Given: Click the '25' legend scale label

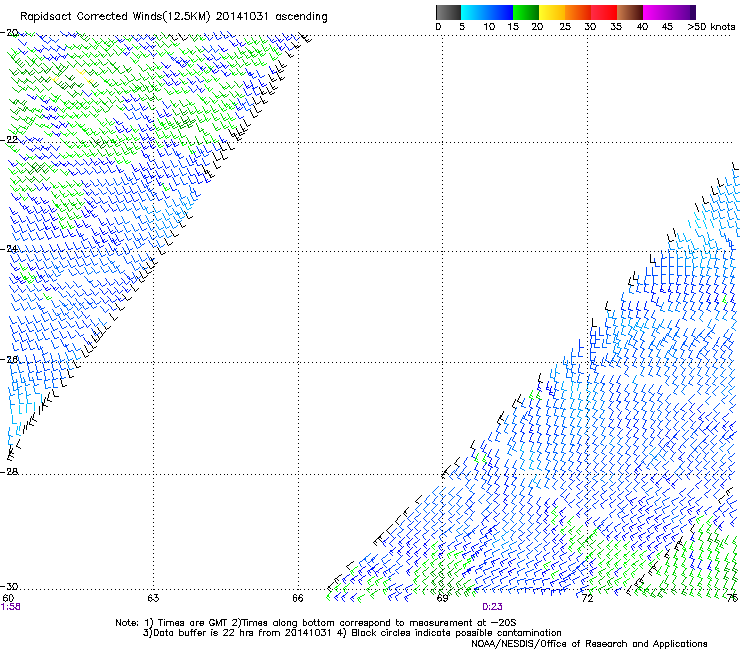Looking at the screenshot, I should click(565, 27).
